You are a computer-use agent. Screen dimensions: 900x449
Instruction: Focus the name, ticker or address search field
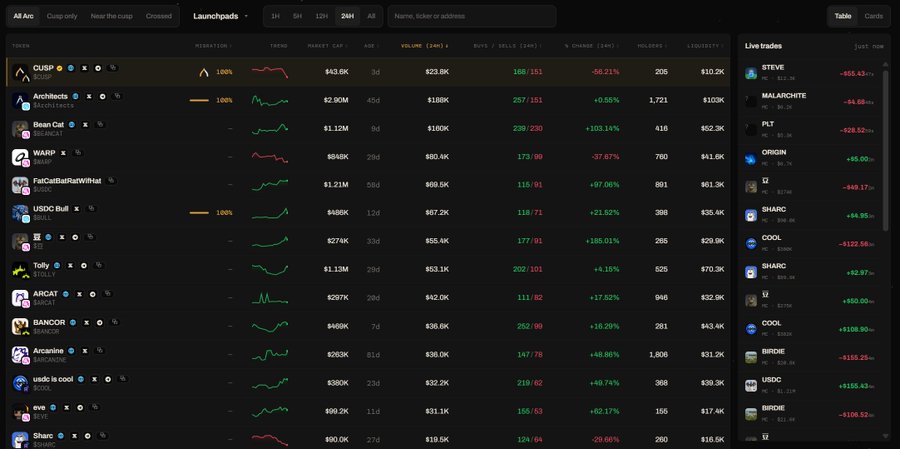click(x=472, y=16)
